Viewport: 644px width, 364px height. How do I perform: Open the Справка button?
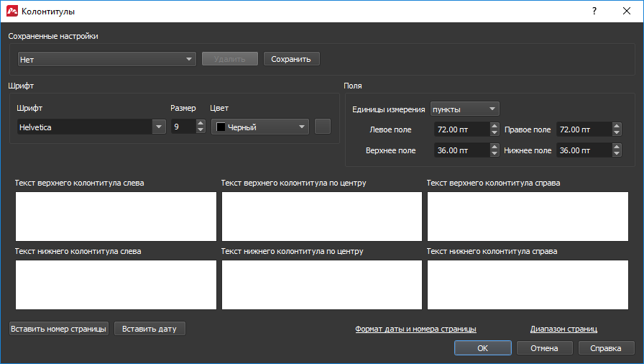click(x=606, y=348)
